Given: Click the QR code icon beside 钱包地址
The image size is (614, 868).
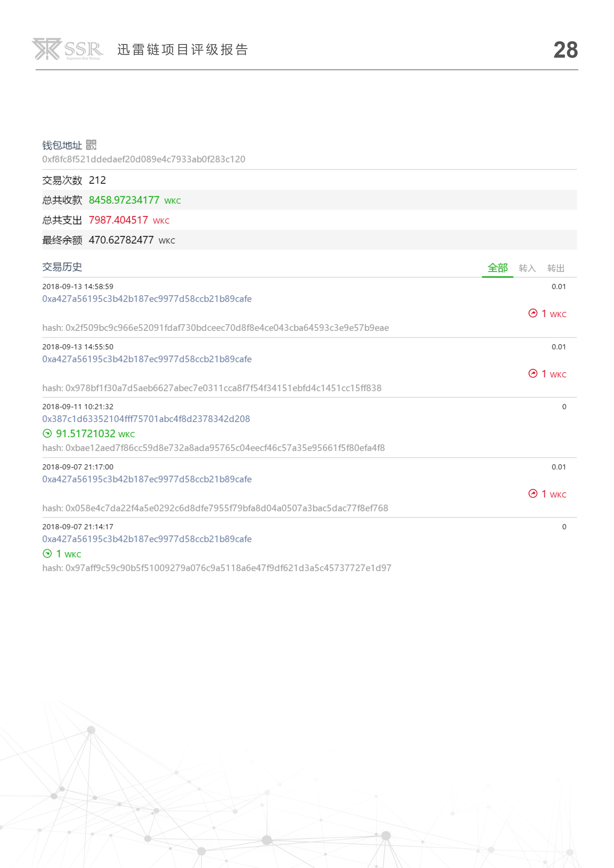Looking at the screenshot, I should (x=91, y=145).
